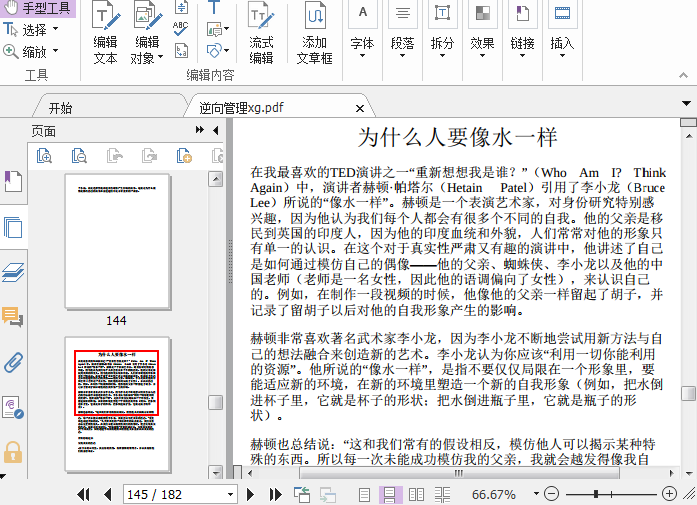Activate the 选择 text selection tool

click(25, 30)
